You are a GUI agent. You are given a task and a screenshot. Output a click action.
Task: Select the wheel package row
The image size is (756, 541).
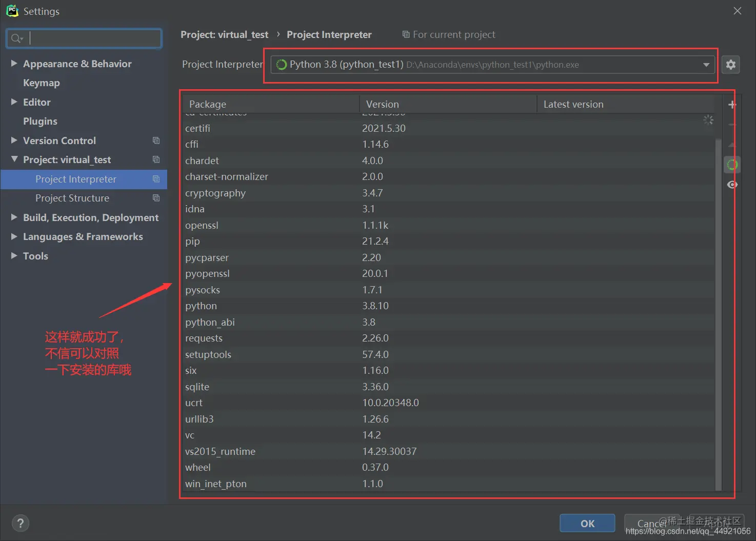pyautogui.click(x=449, y=467)
